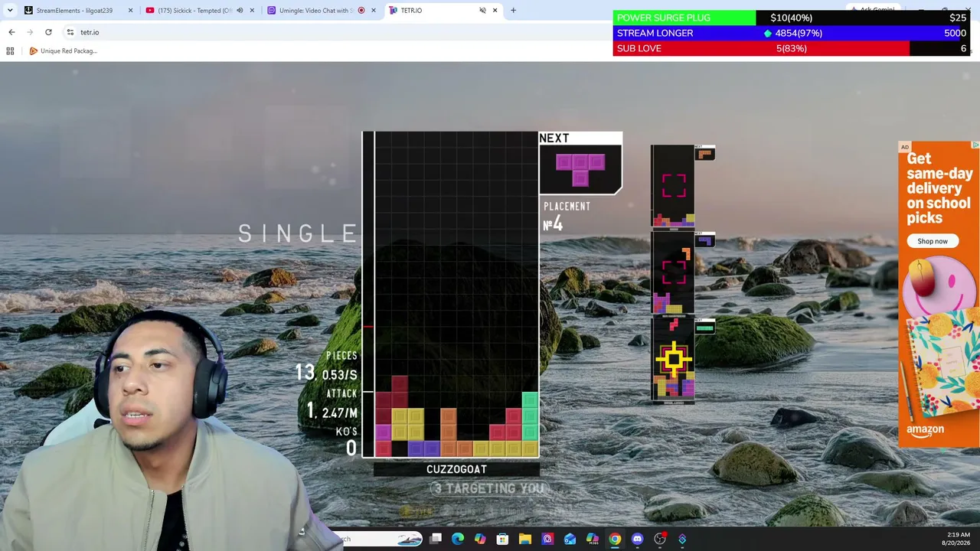Open Copilot from the taskbar
Image resolution: width=980 pixels, height=551 pixels.
(x=480, y=539)
